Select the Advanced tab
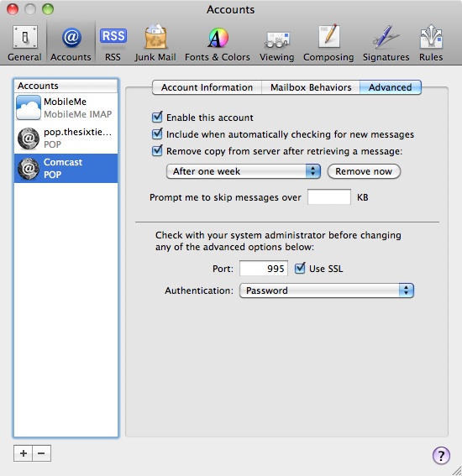The height and width of the screenshot is (476, 462). (x=391, y=87)
